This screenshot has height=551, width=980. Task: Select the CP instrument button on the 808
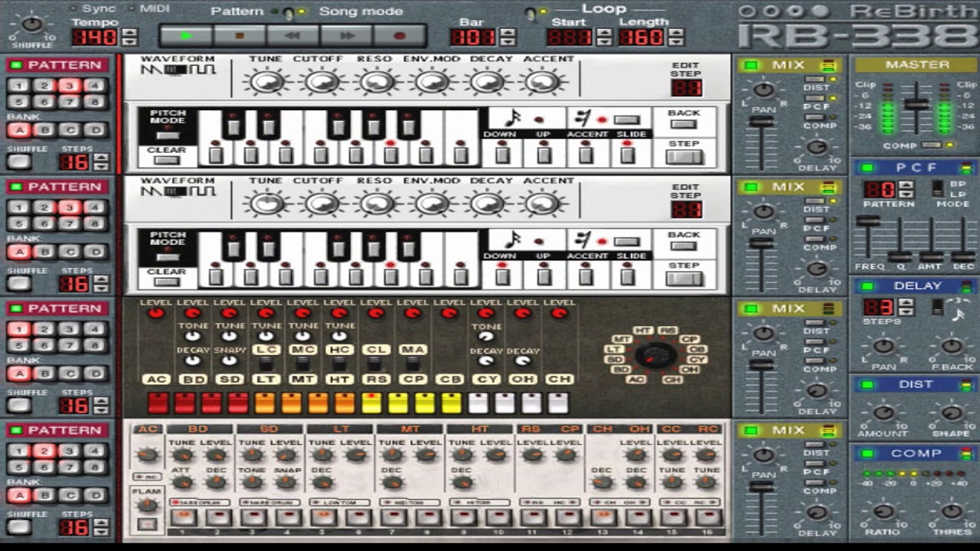413,379
